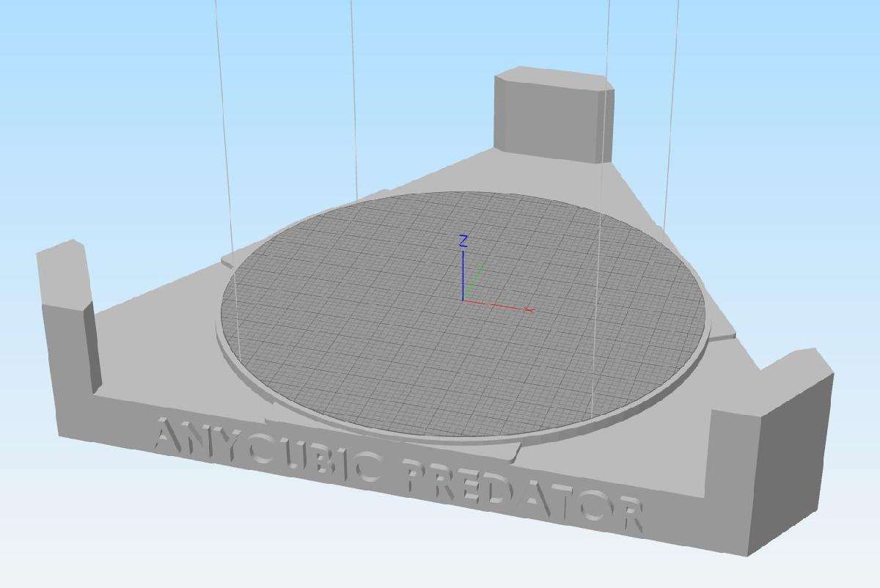
Task: Click the embossed ANYCUBIC PREDATOR lettering
Action: [400, 474]
